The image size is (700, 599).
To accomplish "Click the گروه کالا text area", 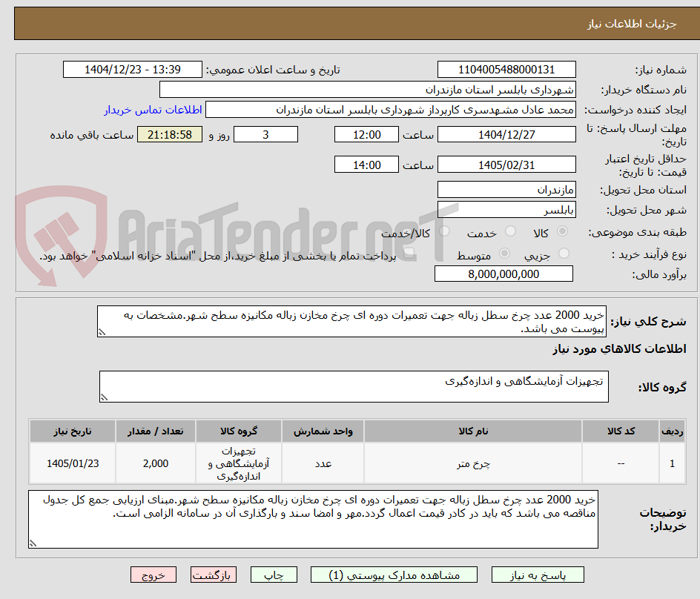I will [354, 386].
